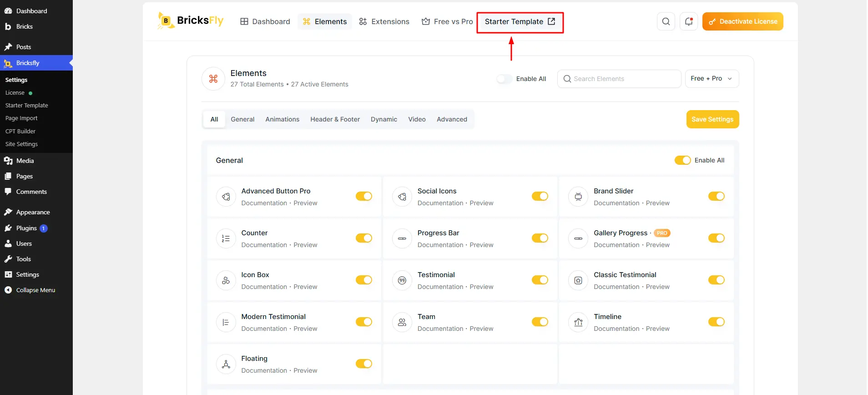Open Brand Slider Preview link

[658, 203]
